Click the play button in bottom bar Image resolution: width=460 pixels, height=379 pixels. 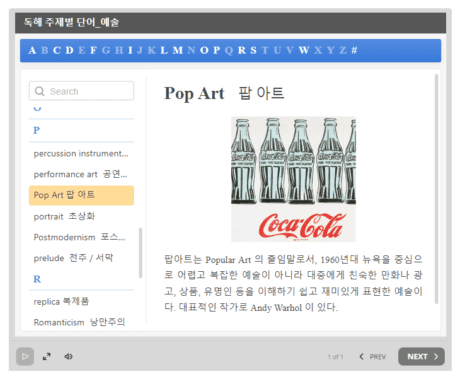[25, 356]
